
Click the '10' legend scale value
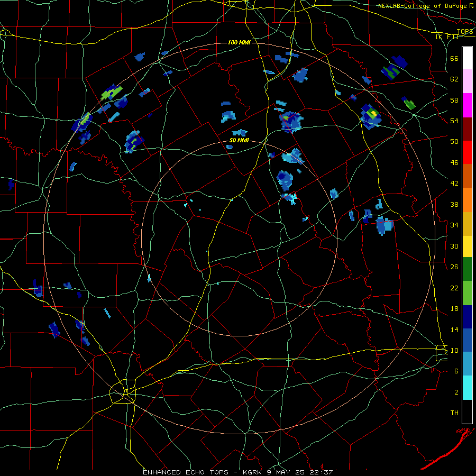[454, 350]
